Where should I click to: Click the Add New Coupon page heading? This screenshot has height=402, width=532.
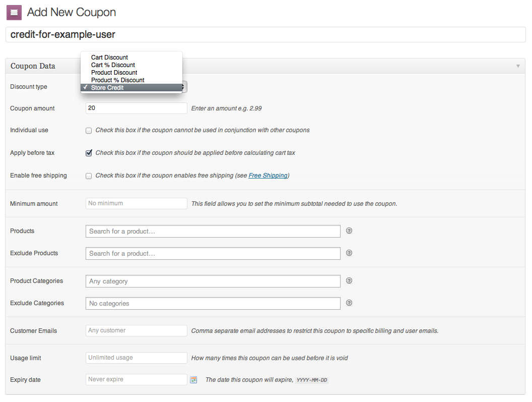(x=71, y=12)
